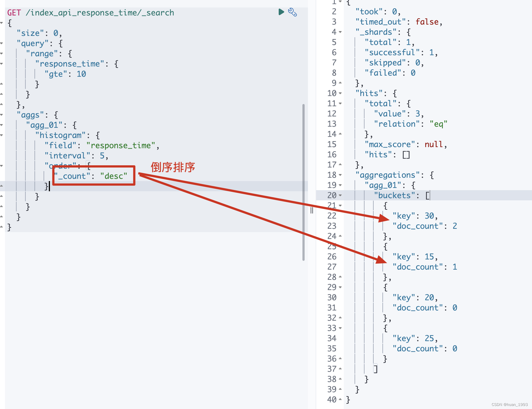The width and height of the screenshot is (532, 409).
Task: Click the "doc_count": 1 line
Action: (425, 267)
